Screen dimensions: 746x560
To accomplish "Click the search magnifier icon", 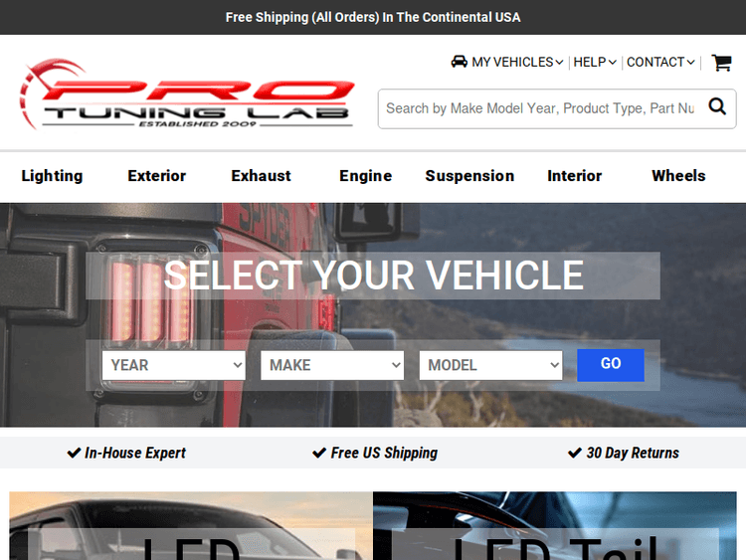I will (717, 107).
